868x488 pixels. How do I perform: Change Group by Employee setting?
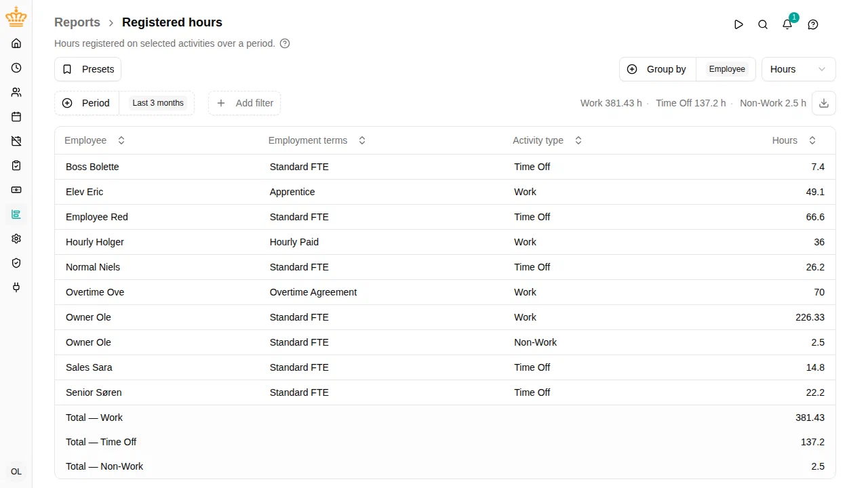727,69
